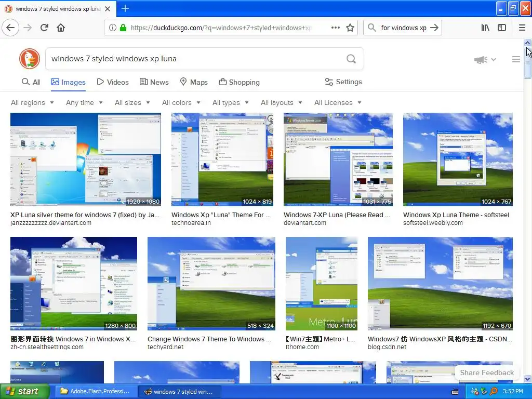The image size is (532, 399).
Task: Open XP Luna silver theme 1920 × 1080 thumbnail
Action: point(86,159)
